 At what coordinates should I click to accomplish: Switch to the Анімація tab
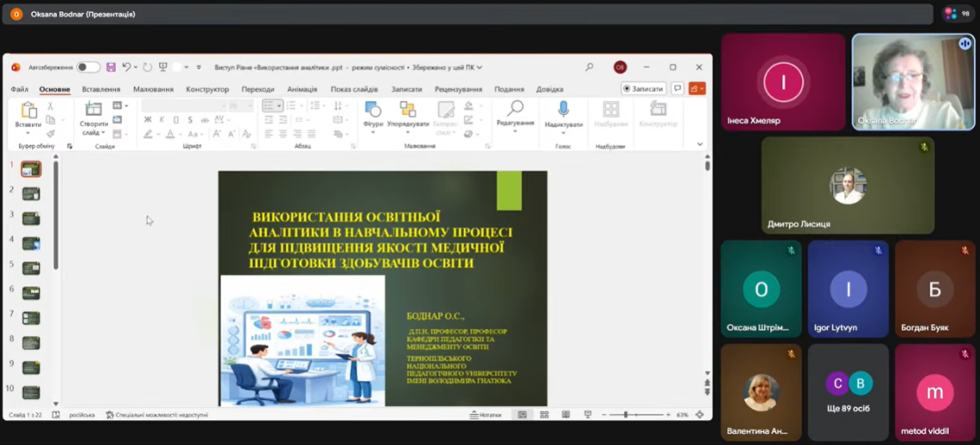click(302, 89)
